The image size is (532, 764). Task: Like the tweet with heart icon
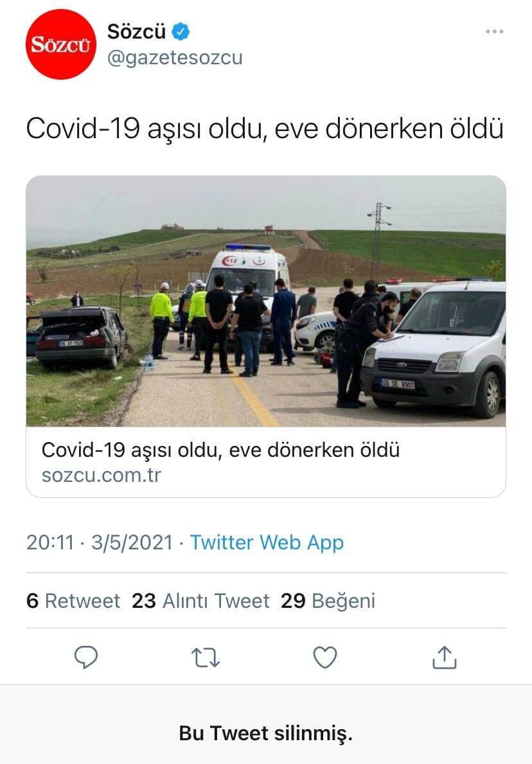(x=325, y=657)
